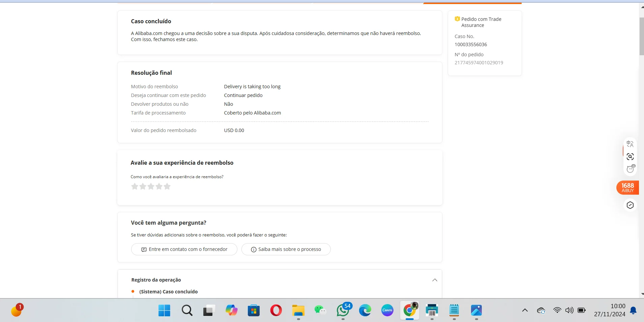The image size is (644, 322).
Task: Click the image search scan icon
Action: (630, 157)
